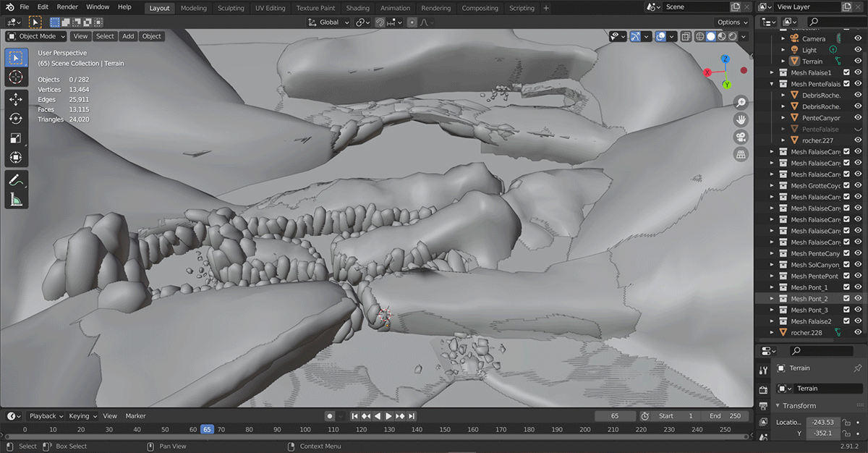Click the zoom magnifier viewport icon

(x=741, y=103)
